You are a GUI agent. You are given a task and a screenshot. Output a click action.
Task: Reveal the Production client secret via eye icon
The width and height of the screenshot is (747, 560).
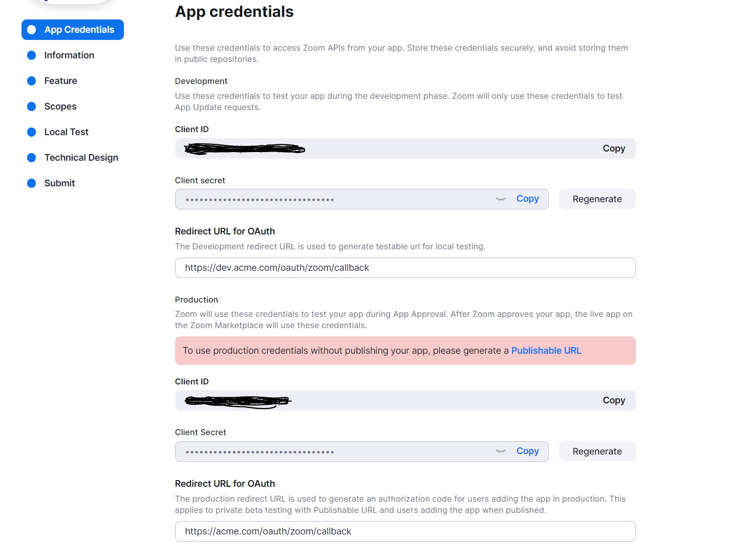point(501,451)
